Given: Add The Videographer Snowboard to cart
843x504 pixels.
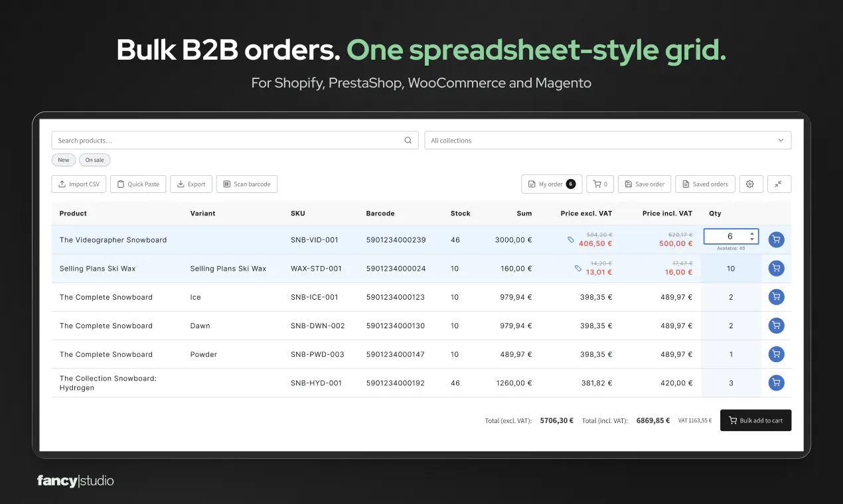Looking at the screenshot, I should point(776,240).
